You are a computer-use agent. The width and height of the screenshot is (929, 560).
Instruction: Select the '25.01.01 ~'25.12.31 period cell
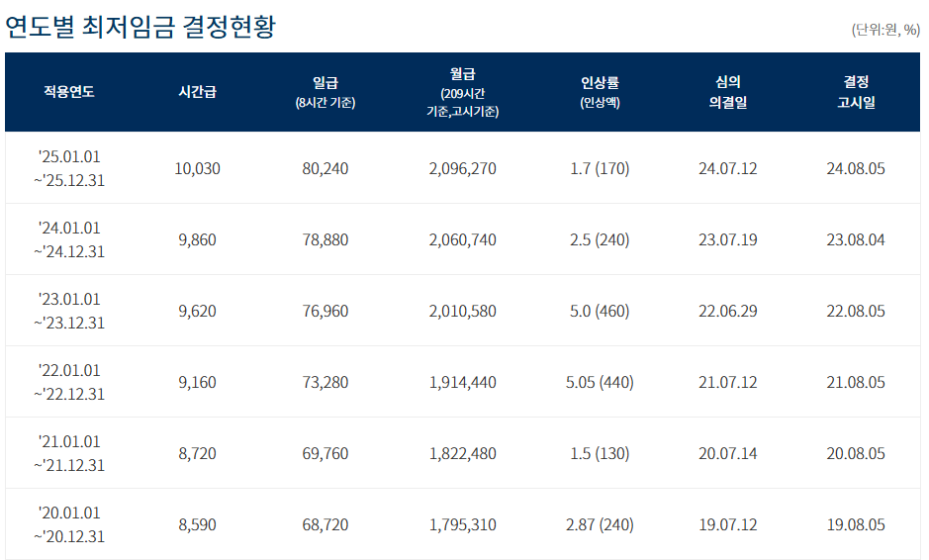coord(69,168)
